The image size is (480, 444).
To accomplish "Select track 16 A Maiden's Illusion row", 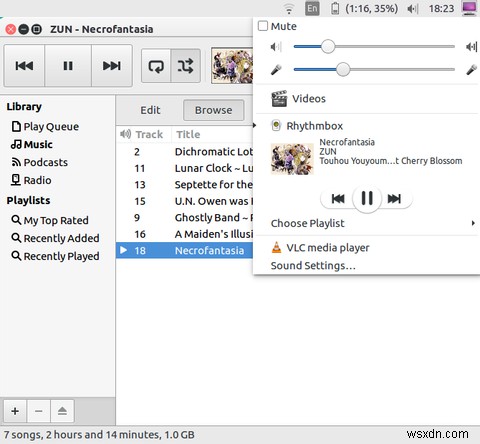I will click(185, 234).
